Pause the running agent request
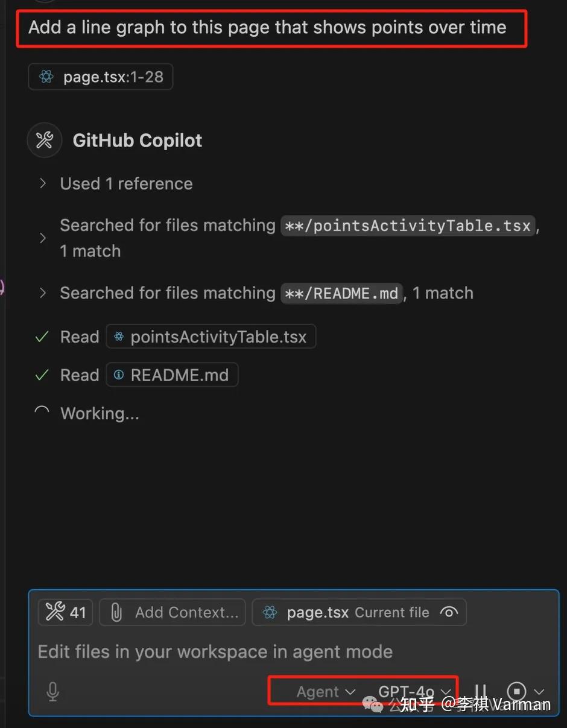The width and height of the screenshot is (567, 728). (x=481, y=692)
